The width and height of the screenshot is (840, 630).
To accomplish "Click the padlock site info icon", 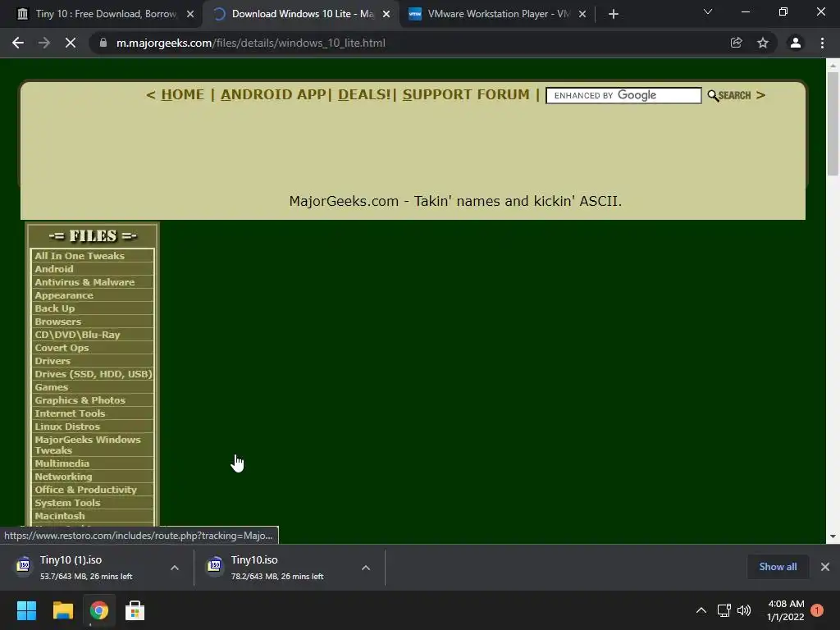I will coord(103,43).
